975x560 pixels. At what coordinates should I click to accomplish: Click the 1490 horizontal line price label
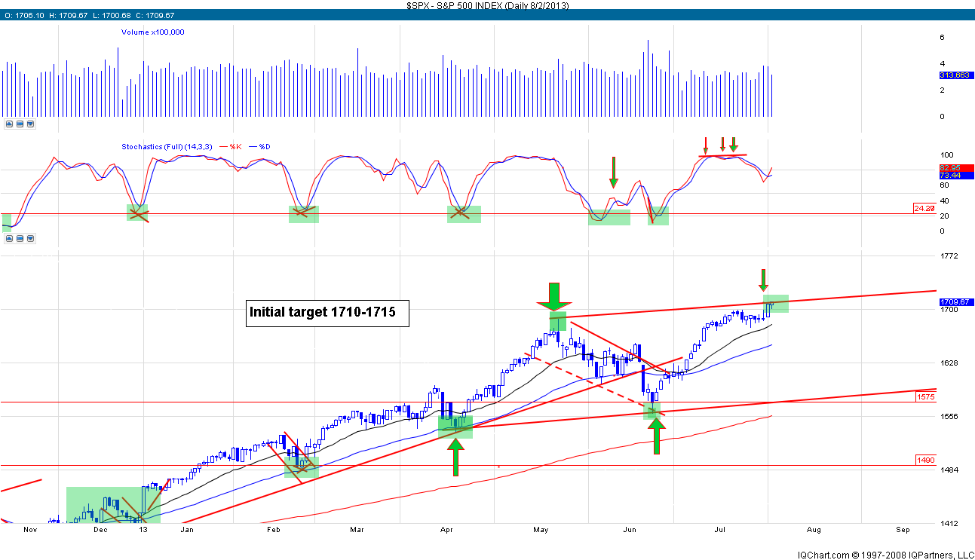click(926, 460)
